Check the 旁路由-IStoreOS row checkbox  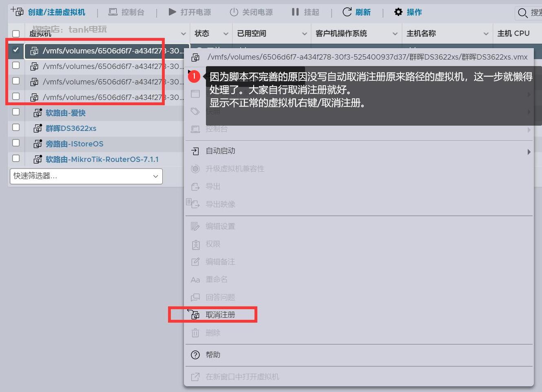point(16,143)
